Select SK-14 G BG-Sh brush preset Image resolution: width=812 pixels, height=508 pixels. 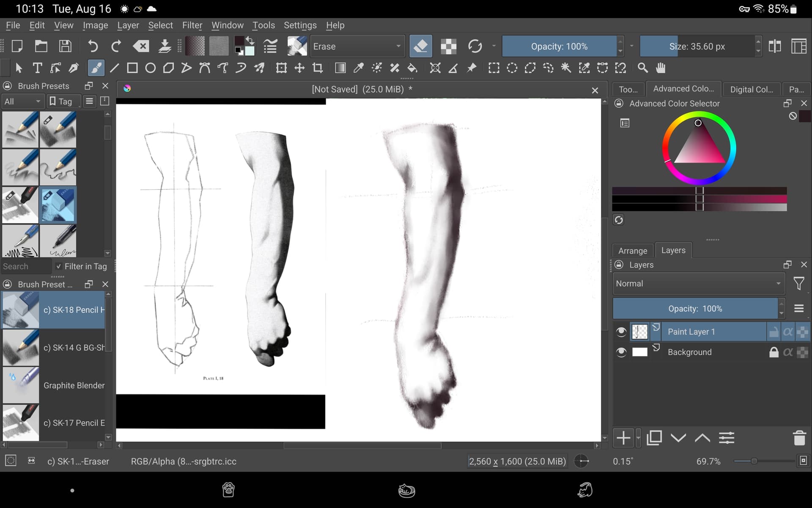coord(54,348)
